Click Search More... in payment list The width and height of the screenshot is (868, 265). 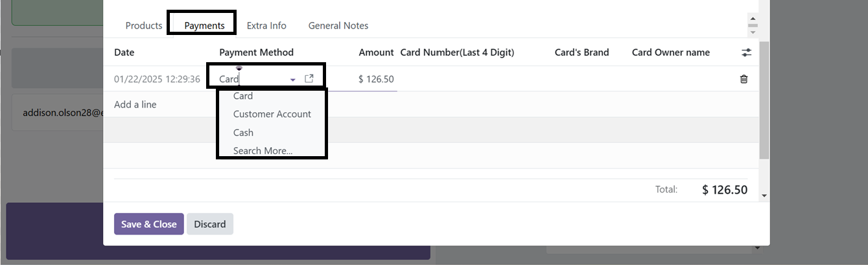[263, 150]
